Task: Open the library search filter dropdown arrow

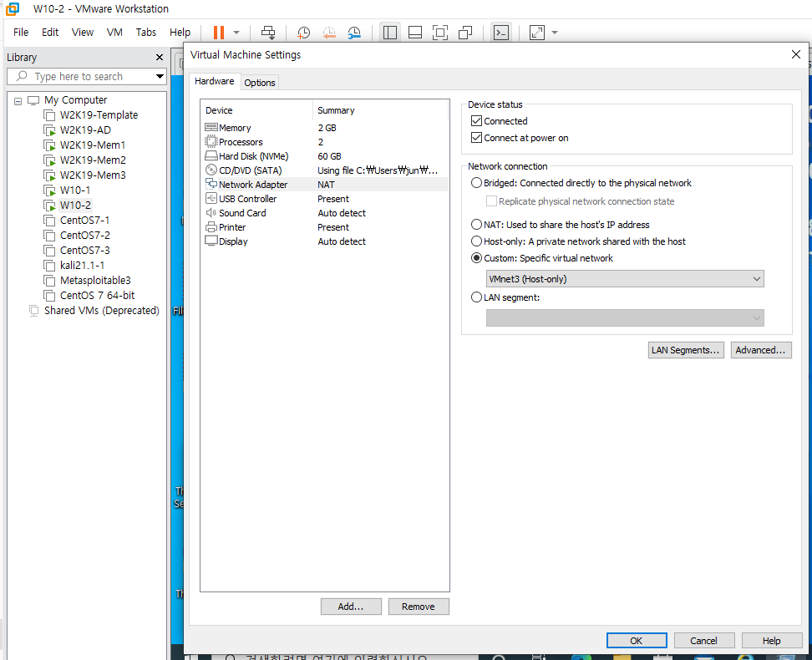Action: (160, 76)
